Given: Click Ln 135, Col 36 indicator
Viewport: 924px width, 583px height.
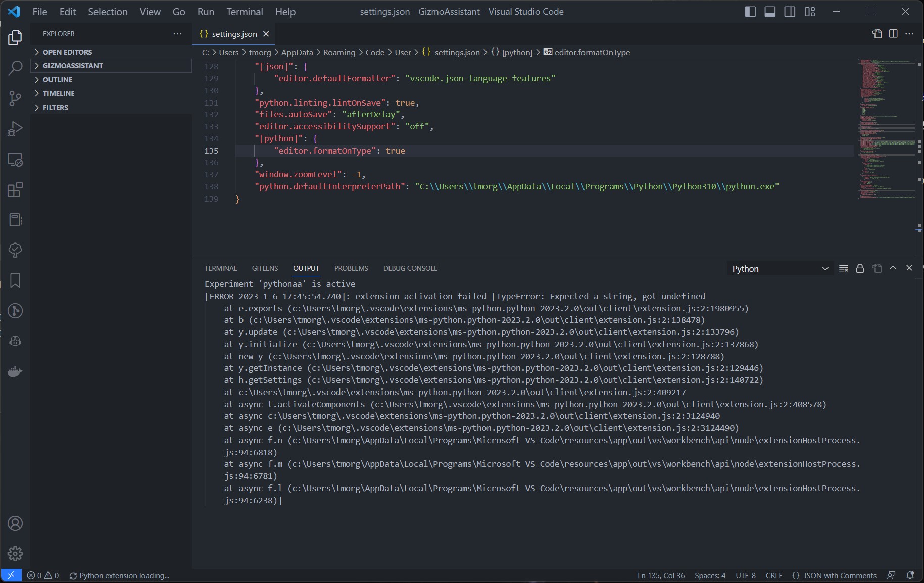Looking at the screenshot, I should pyautogui.click(x=661, y=575).
